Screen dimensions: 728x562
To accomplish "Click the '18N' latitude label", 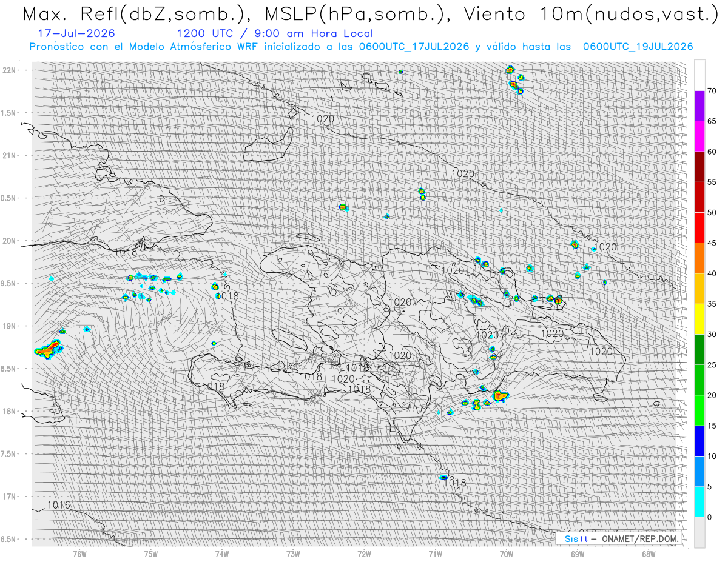I will pos(9,411).
